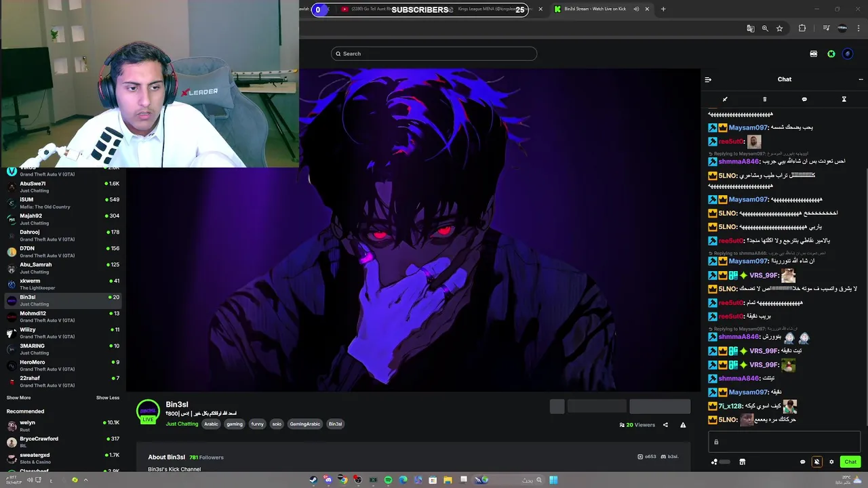Click the sword moderation icon in chat
Image resolution: width=868 pixels, height=488 pixels.
pos(725,99)
